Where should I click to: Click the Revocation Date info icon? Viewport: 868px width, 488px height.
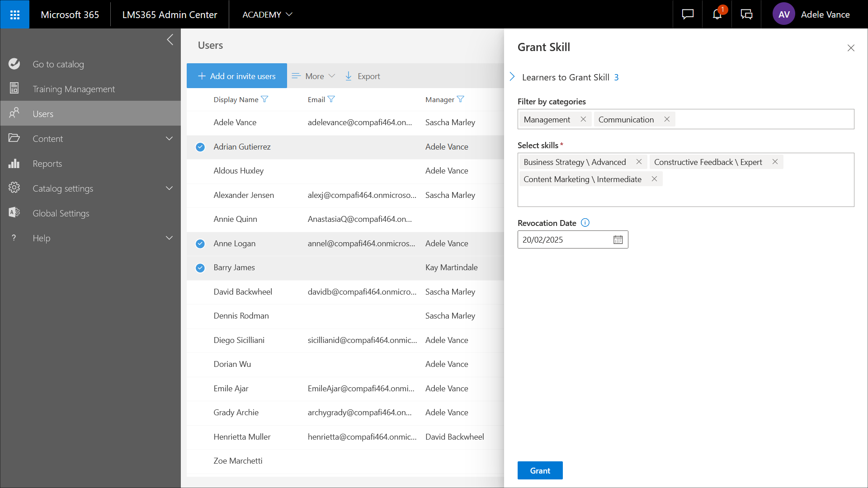(x=585, y=223)
